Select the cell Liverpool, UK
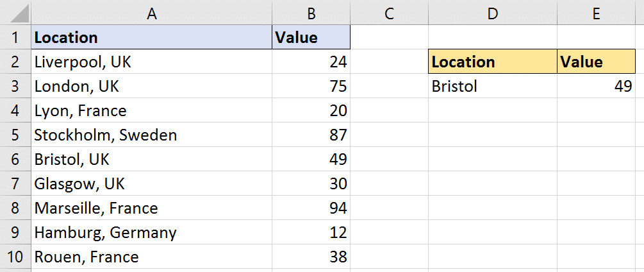The image size is (644, 272). click(x=152, y=62)
